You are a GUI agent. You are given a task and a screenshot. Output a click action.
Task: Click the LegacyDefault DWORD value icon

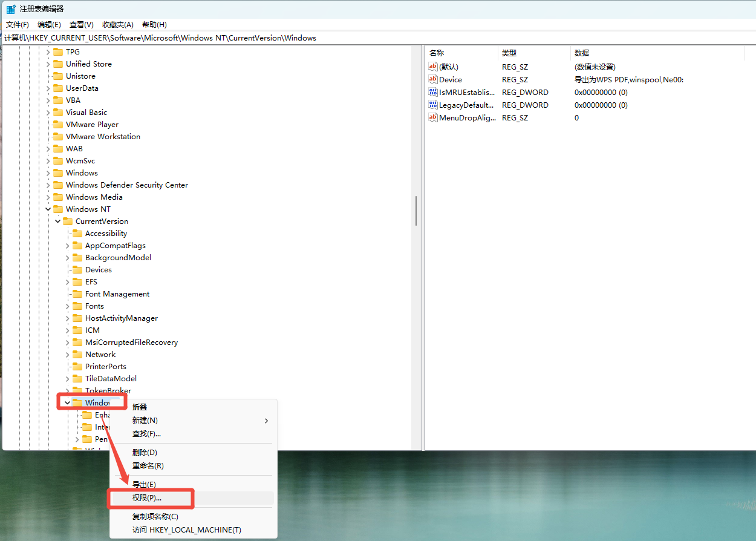point(432,105)
